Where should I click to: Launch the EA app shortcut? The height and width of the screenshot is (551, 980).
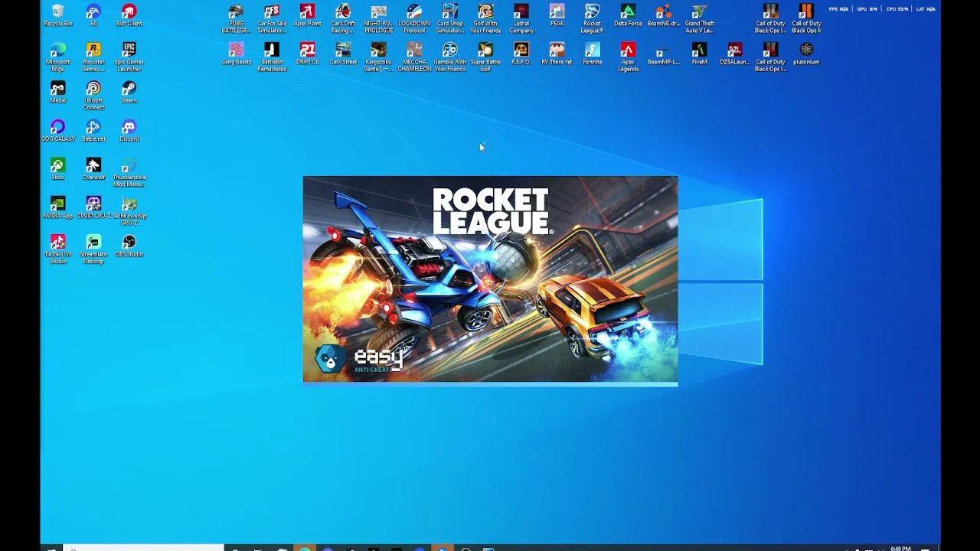tap(93, 15)
